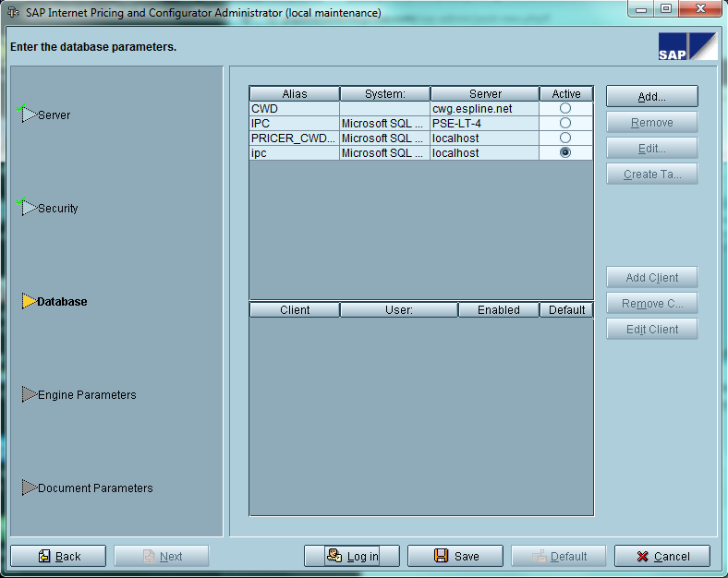Select the Server step arrow icon
Viewport: 728px width, 578px height.
point(29,114)
